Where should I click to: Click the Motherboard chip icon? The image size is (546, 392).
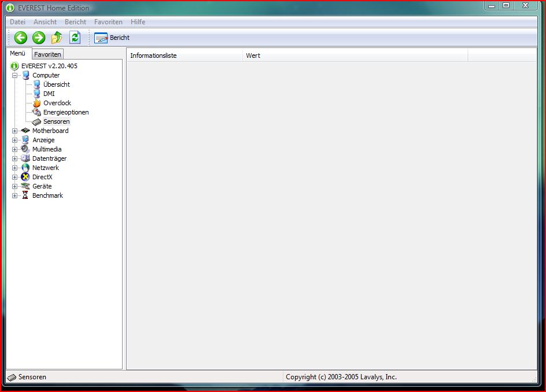pos(25,131)
